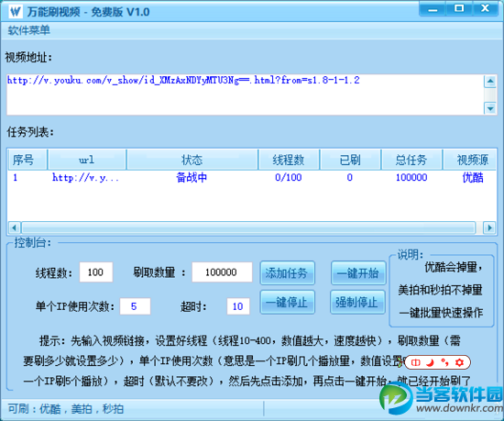Viewport: 504px width, 421px height.
Task: Click URL box scroll up arrow
Action: point(490,82)
